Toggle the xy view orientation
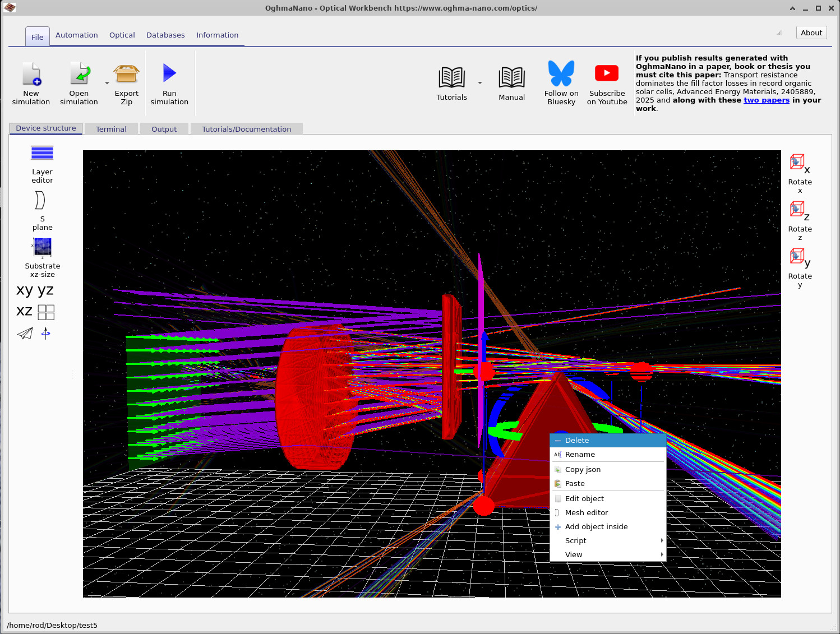This screenshot has width=840, height=634. coord(24,289)
